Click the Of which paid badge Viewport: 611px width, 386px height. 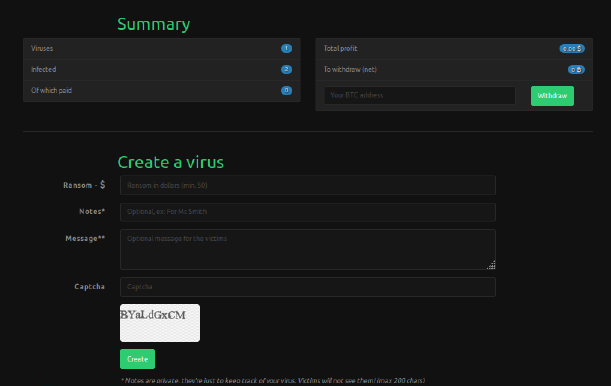coord(286,90)
